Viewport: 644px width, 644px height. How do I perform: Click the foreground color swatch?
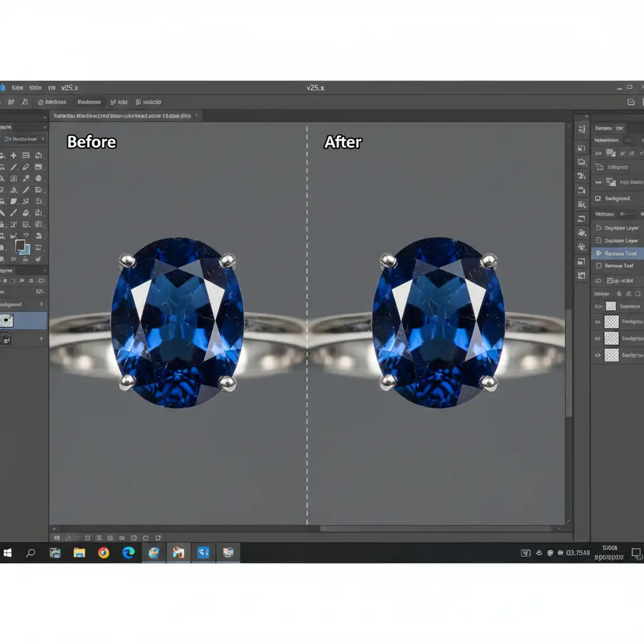(20, 245)
